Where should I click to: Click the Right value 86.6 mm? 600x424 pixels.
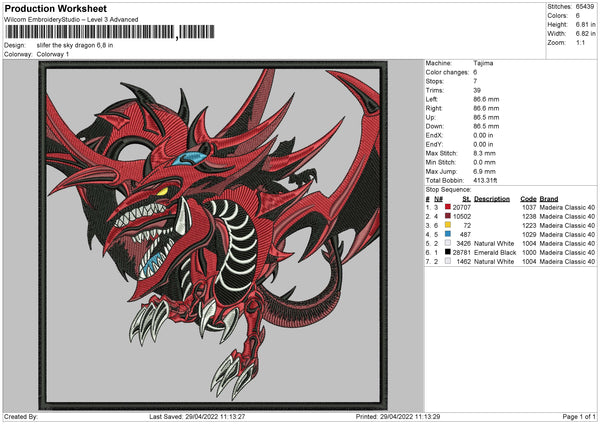click(486, 109)
